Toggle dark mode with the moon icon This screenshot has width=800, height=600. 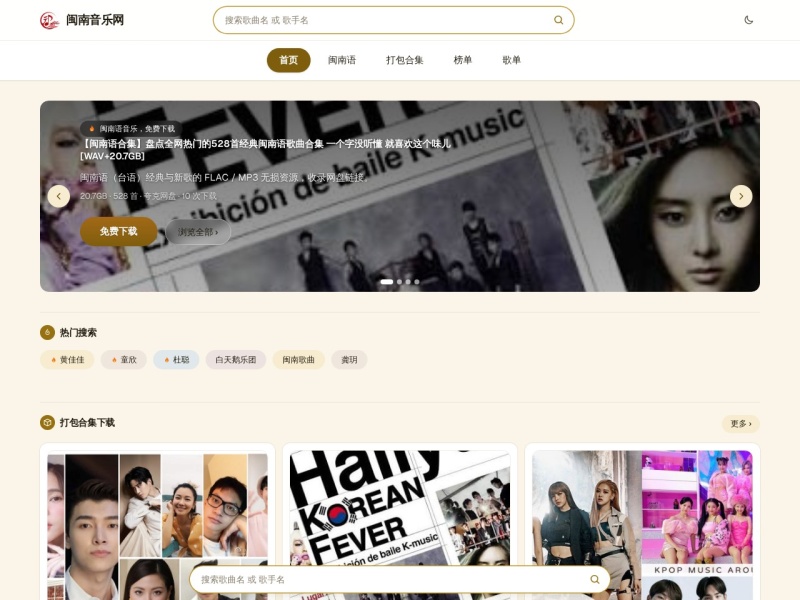coord(748,20)
